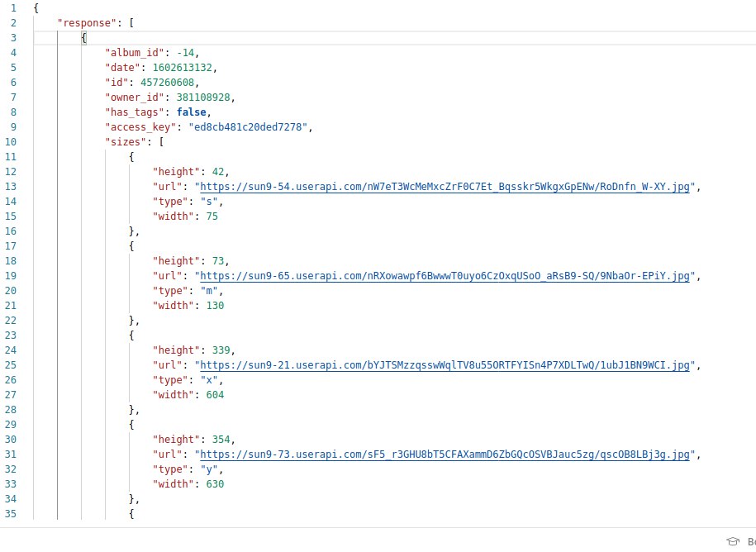Select the type value "y"
The image size is (756, 552).
click(209, 469)
